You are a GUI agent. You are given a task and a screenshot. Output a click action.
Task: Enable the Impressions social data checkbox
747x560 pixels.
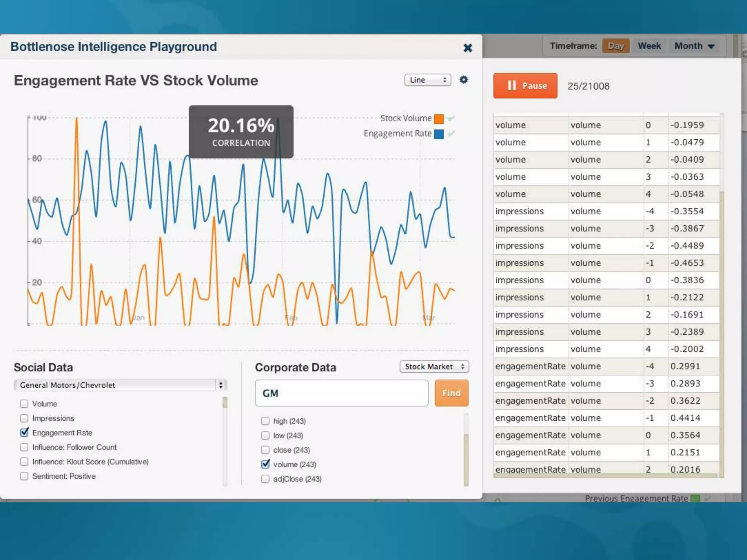point(24,418)
